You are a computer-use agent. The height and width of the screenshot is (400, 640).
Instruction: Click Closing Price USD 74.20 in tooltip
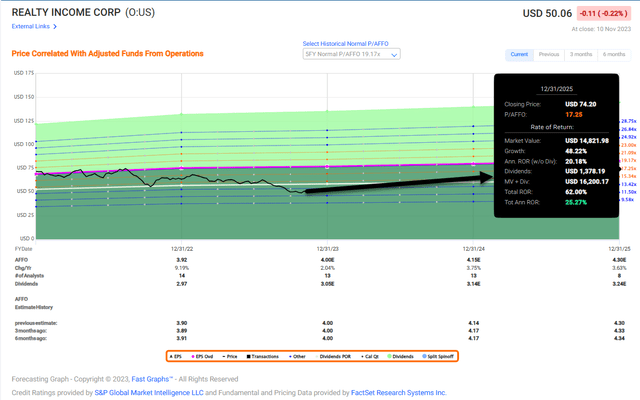coord(580,104)
